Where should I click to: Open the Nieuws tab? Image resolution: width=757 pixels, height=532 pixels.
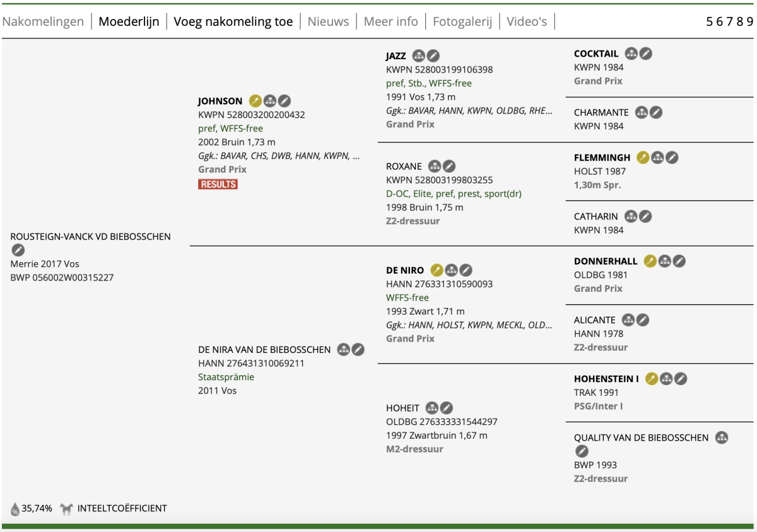[328, 21]
